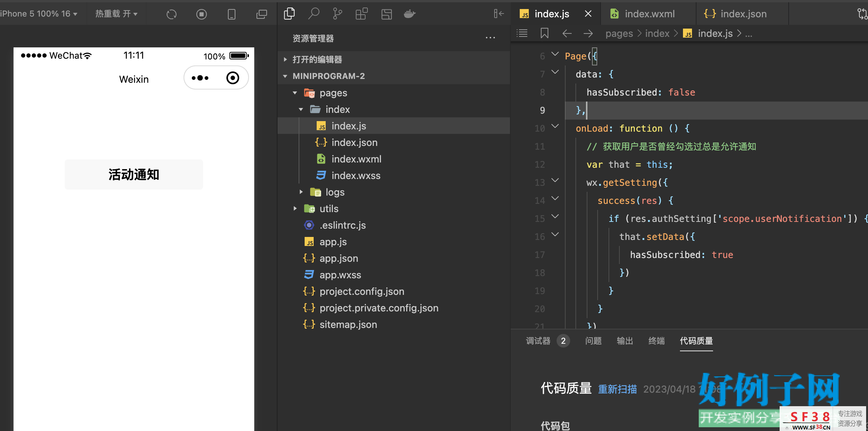Click the simulator refresh icon
The height and width of the screenshot is (431, 868).
tap(171, 14)
